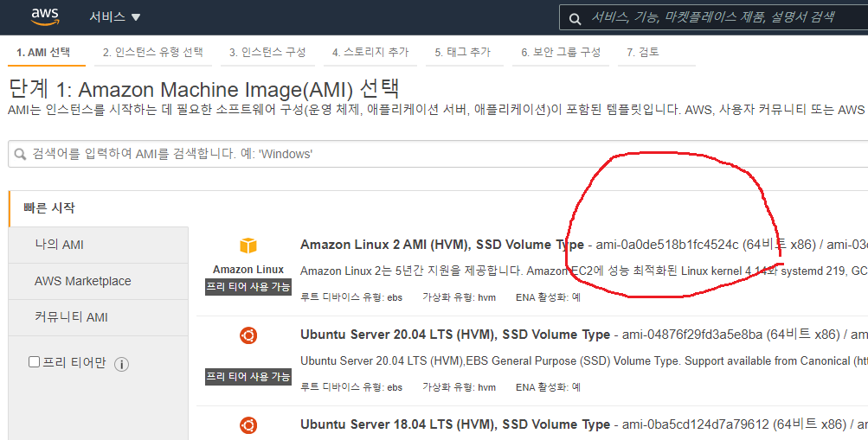
Task: Open the 7. 검토 tab
Action: [x=643, y=53]
